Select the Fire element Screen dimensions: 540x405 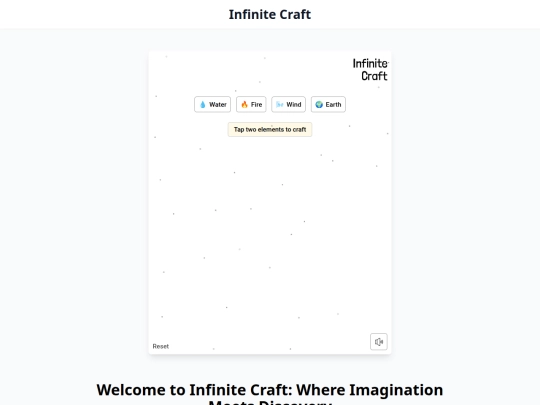[x=251, y=104]
